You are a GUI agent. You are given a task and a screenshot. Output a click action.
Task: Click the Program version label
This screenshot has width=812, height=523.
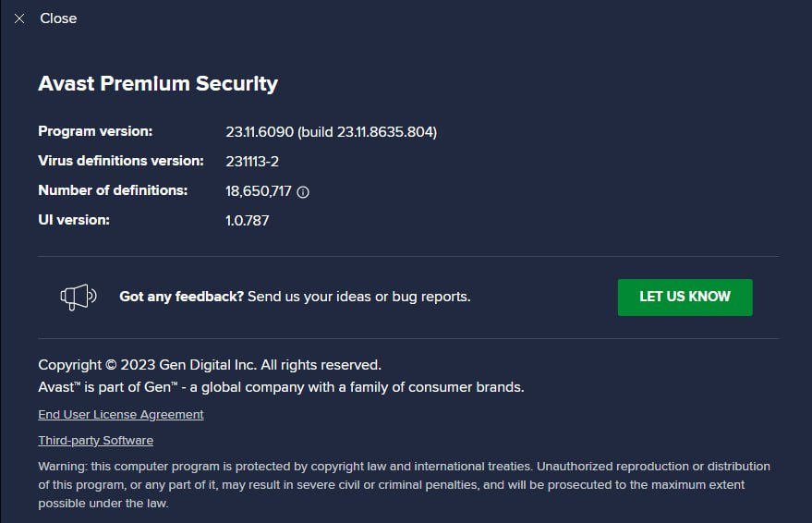pos(95,131)
